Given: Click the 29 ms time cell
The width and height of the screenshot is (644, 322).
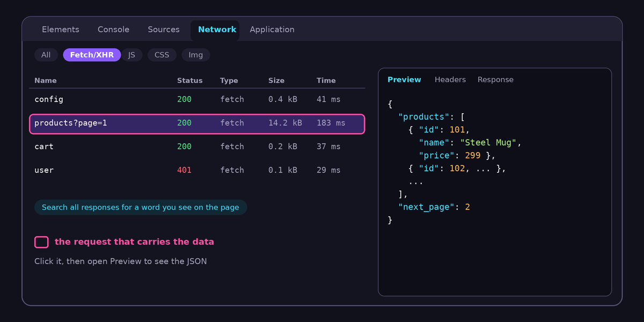Looking at the screenshot, I should point(328,170).
